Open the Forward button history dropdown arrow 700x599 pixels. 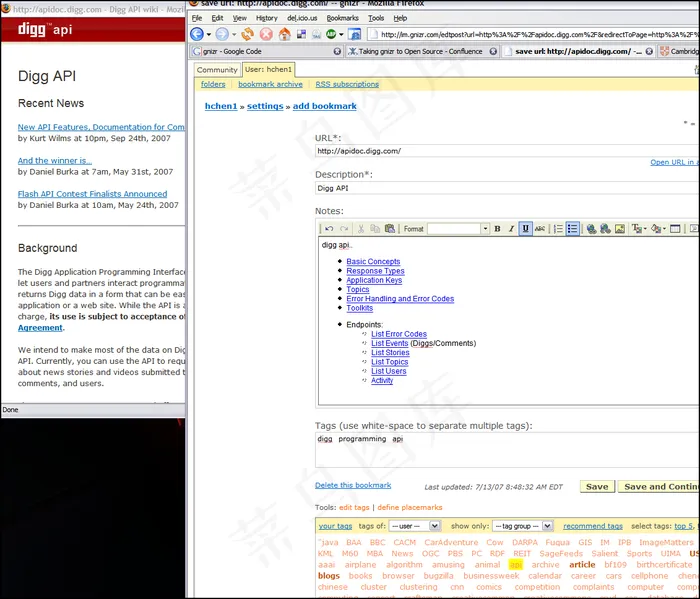233,34
